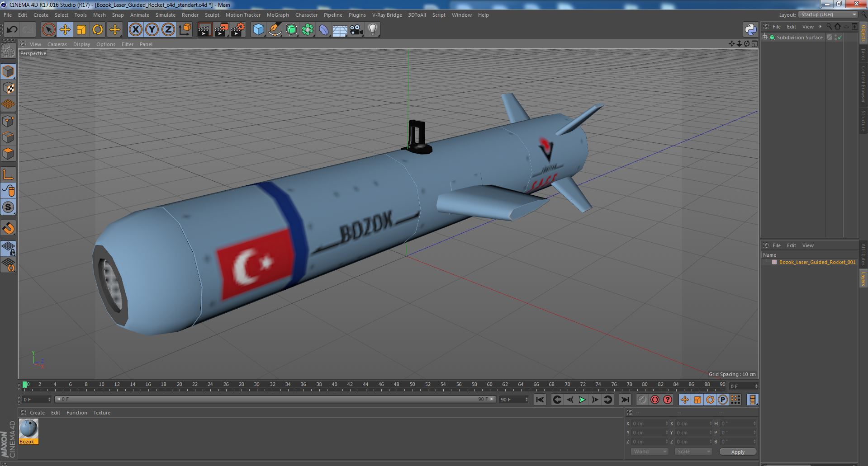Viewport: 868px width, 466px height.
Task: Click the timeline preview range slider
Action: (x=275, y=400)
